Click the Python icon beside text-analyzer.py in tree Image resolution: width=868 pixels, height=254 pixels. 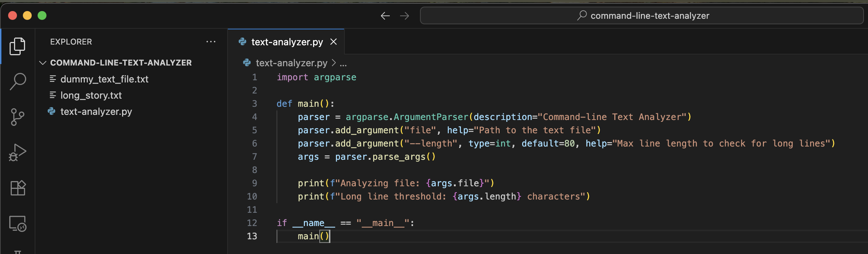pos(52,111)
